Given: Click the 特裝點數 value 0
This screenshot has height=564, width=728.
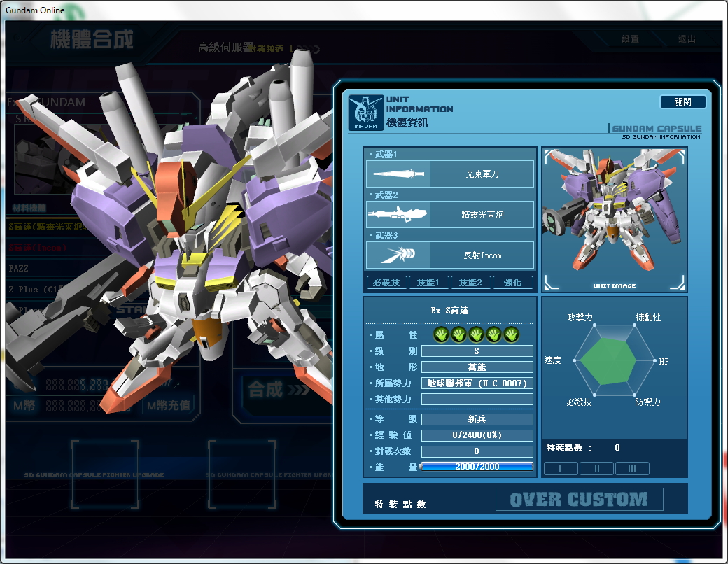Looking at the screenshot, I should [617, 447].
